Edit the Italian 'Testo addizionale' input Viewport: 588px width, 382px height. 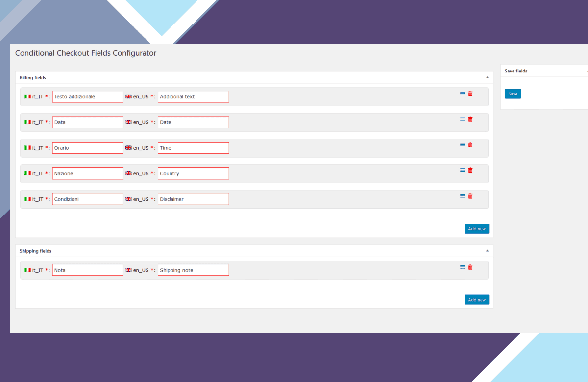(x=88, y=96)
